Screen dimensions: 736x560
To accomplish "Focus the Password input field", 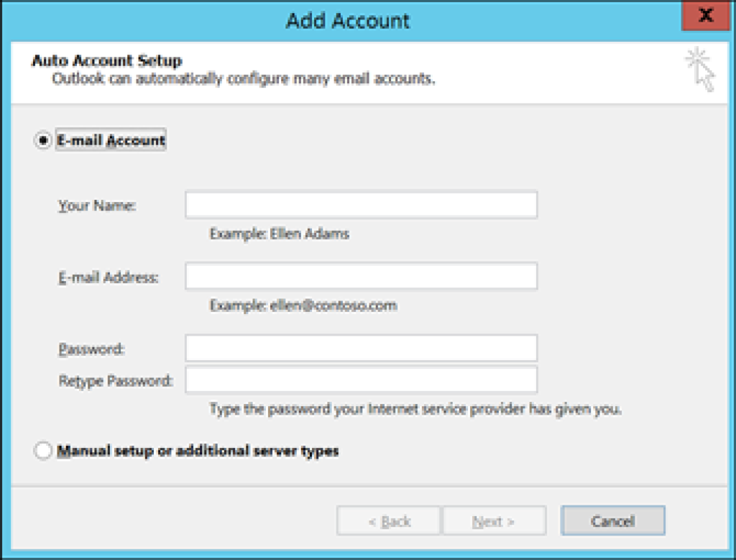I will (x=361, y=348).
